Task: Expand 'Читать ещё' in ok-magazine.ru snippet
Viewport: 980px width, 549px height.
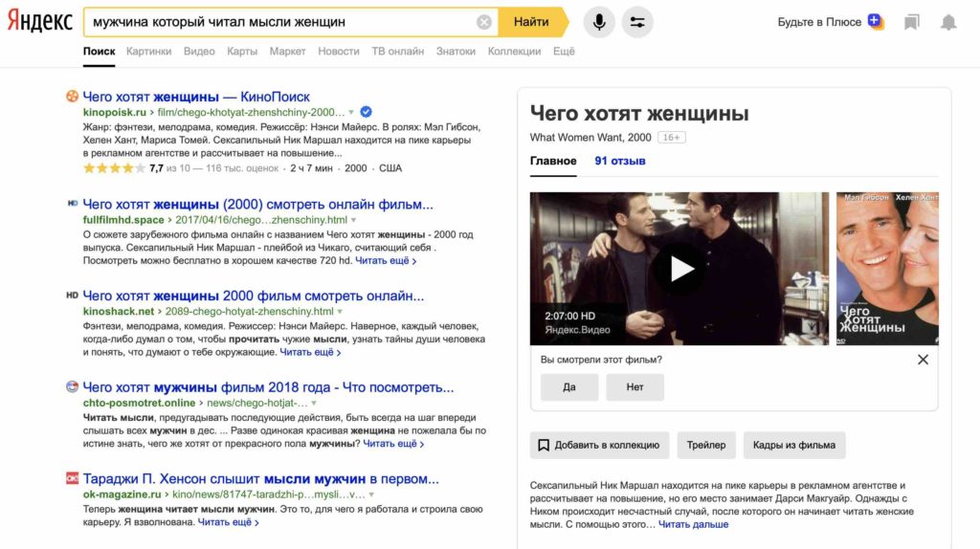Action: (x=228, y=522)
